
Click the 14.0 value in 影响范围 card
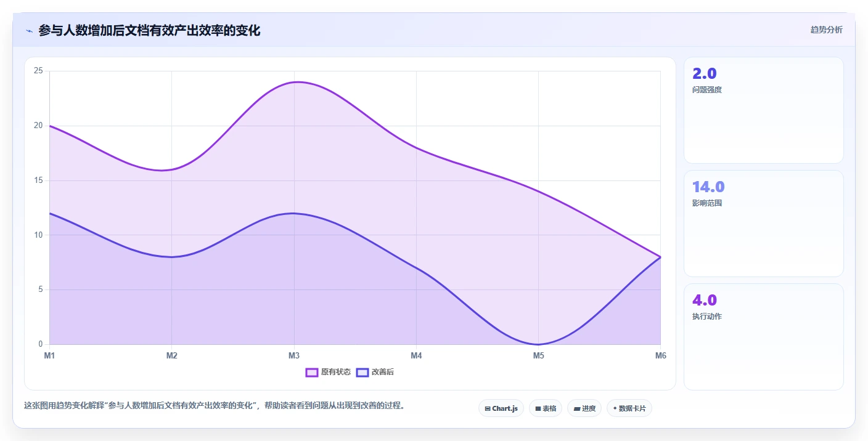(708, 187)
